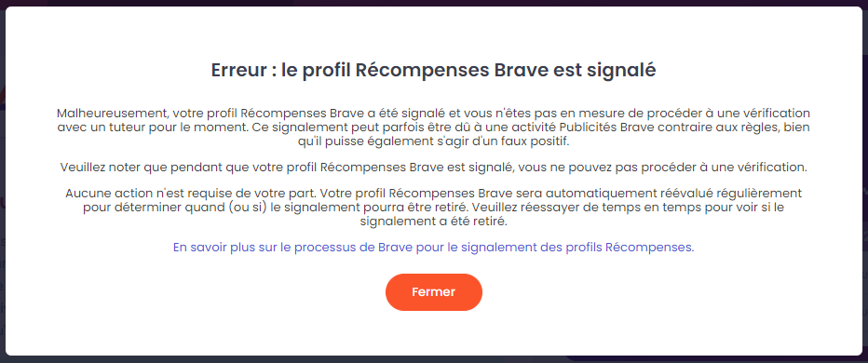868x363 pixels.
Task: Click the line about automatiquement réévalué régulièrement
Action: 433,194
